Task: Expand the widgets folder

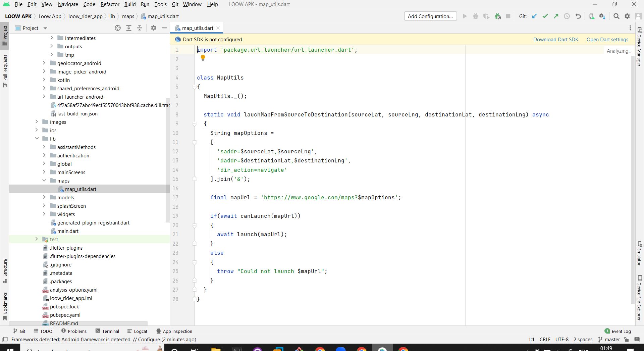Action: (x=44, y=214)
